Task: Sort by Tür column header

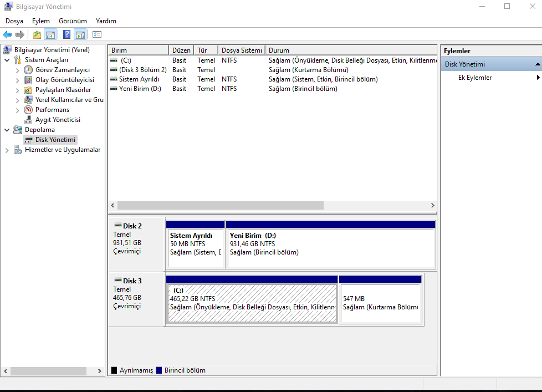Action: coord(206,50)
